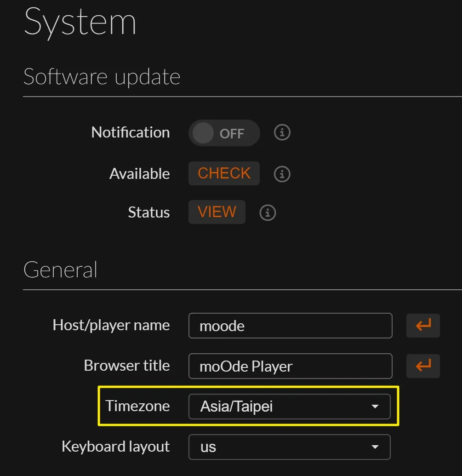The width and height of the screenshot is (462, 476).
Task: Toggle the Notification switch on
Action: click(224, 133)
